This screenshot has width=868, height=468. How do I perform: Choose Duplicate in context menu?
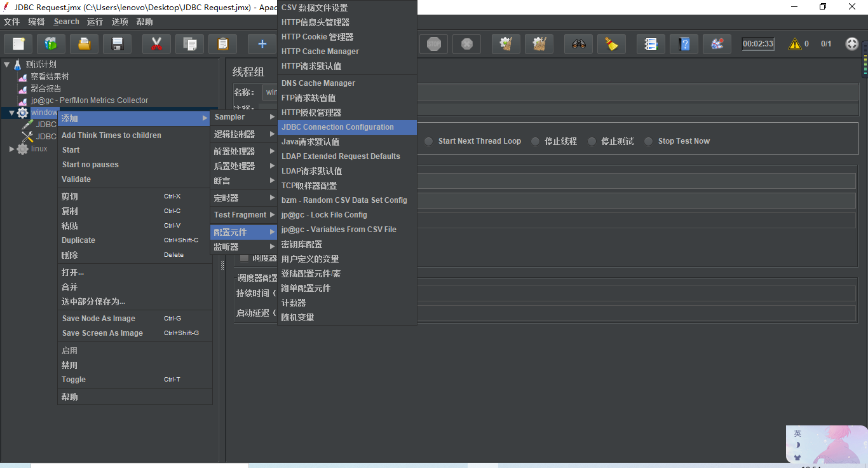[135, 240]
